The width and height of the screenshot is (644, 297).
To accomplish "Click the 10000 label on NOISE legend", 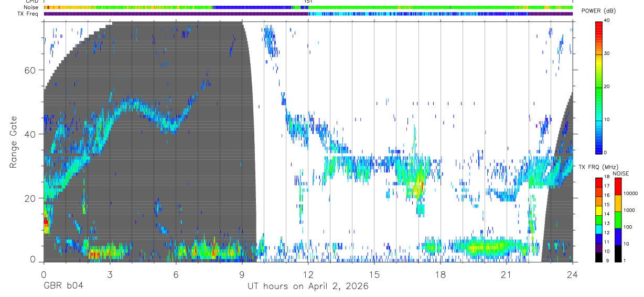I will point(630,193).
